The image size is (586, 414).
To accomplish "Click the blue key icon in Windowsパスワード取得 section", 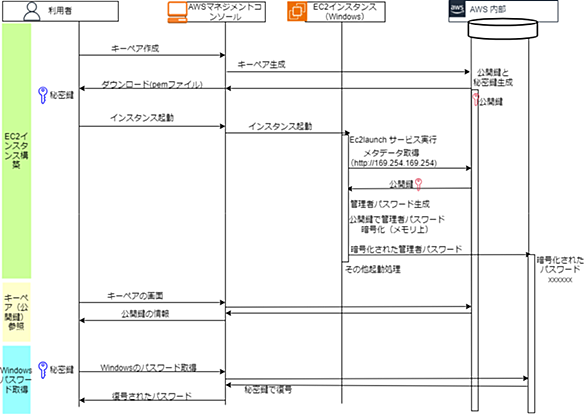I will [x=43, y=370].
